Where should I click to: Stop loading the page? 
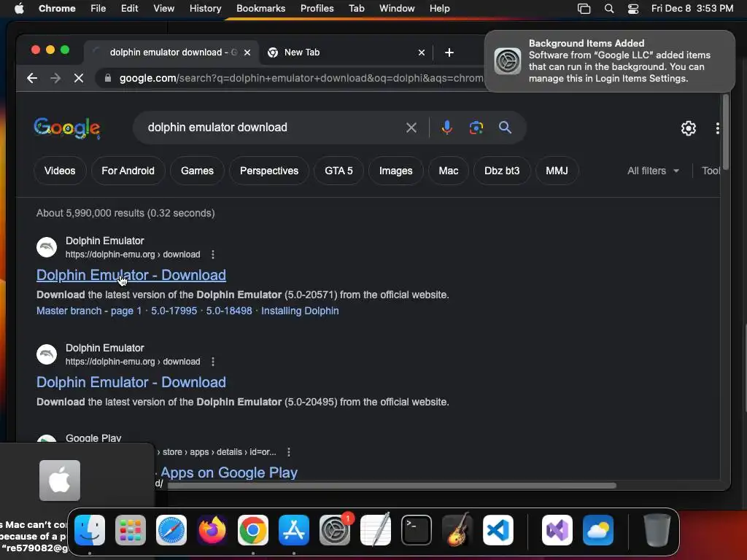pos(79,78)
